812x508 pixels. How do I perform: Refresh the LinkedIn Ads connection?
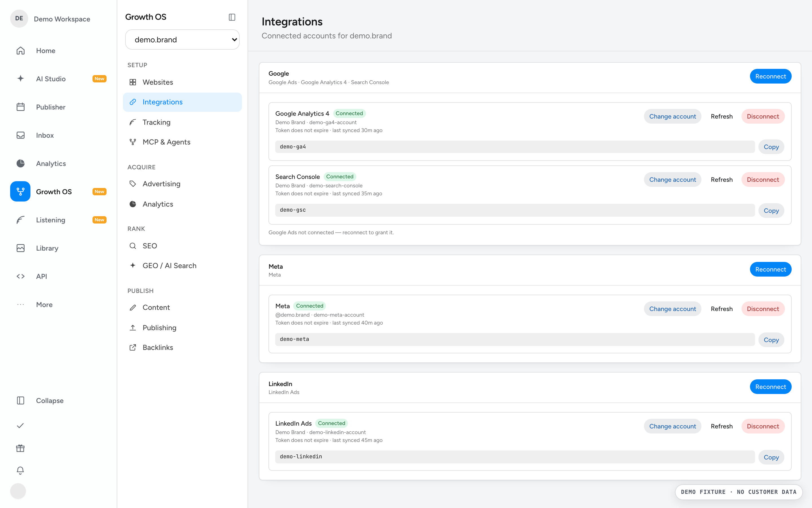coord(721,426)
